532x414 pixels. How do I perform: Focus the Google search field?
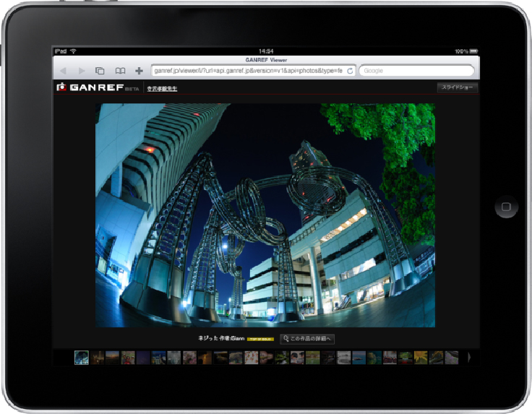[x=416, y=71]
